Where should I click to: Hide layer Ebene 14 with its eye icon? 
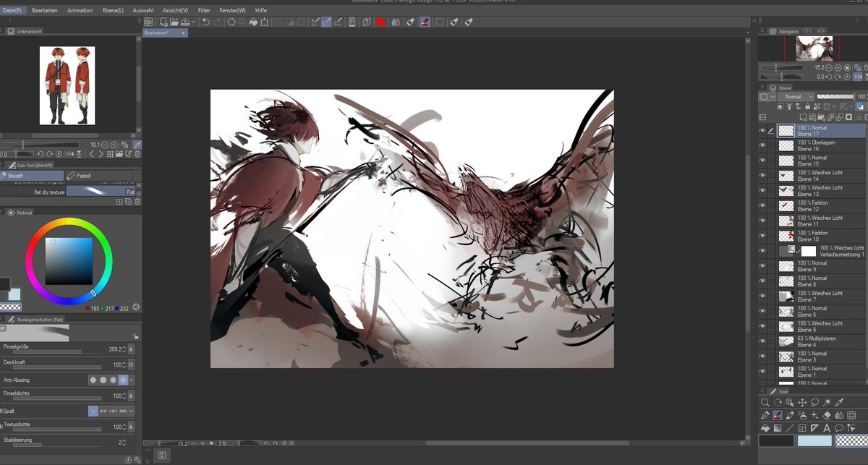click(762, 176)
